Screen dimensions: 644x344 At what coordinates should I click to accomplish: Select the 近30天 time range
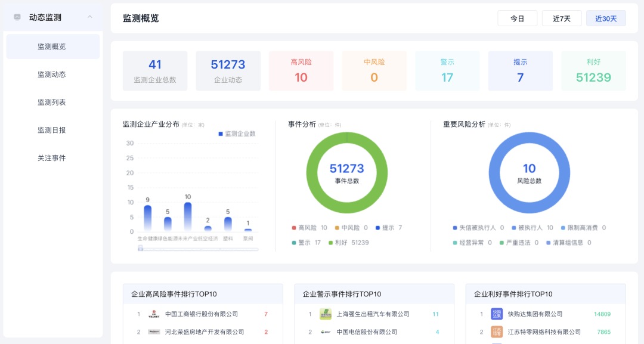tap(606, 18)
